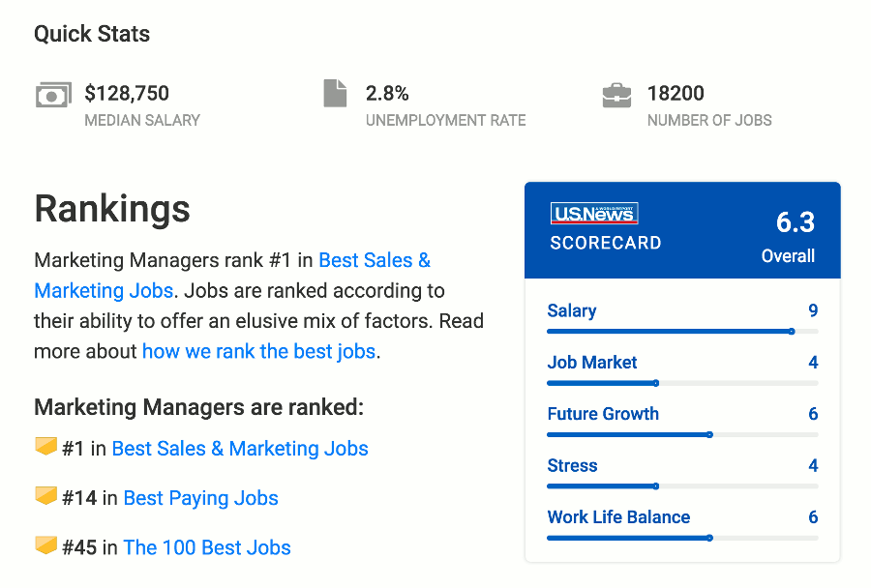Click the Job Market progress bar
871x588 pixels.
tap(682, 383)
